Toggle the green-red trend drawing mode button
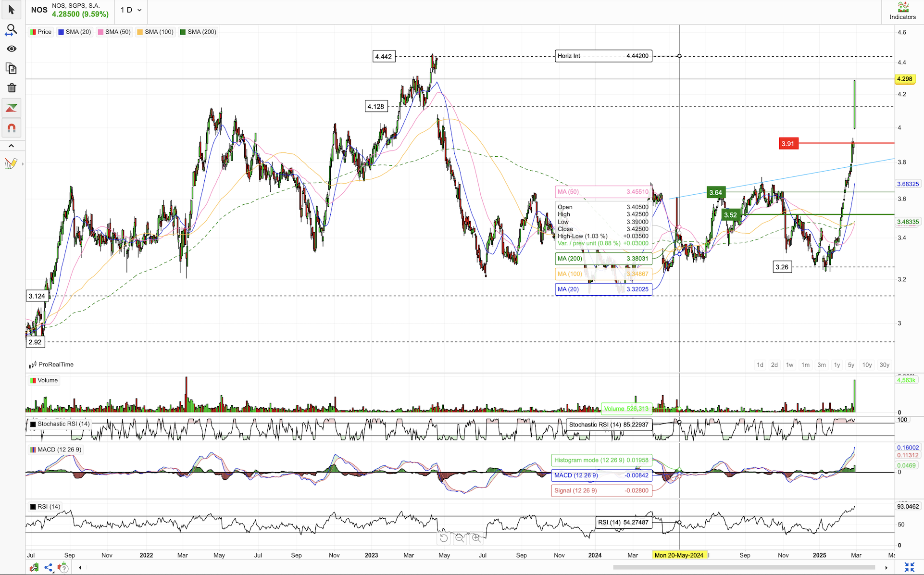Screen dimensions: 924x575 point(12,108)
